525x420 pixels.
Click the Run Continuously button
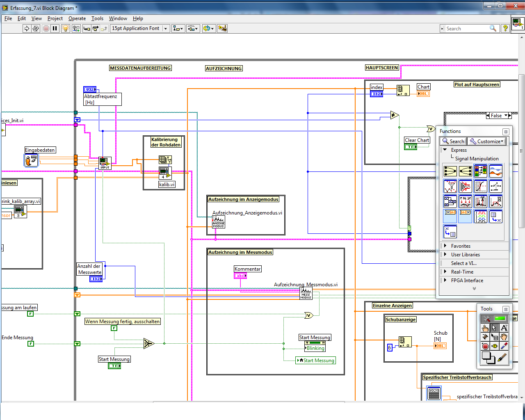(36, 28)
